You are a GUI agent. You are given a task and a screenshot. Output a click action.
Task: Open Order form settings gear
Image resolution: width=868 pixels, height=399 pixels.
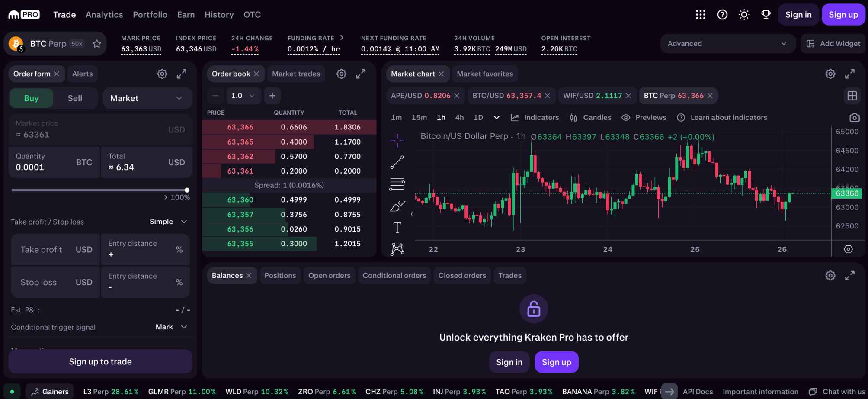[162, 74]
